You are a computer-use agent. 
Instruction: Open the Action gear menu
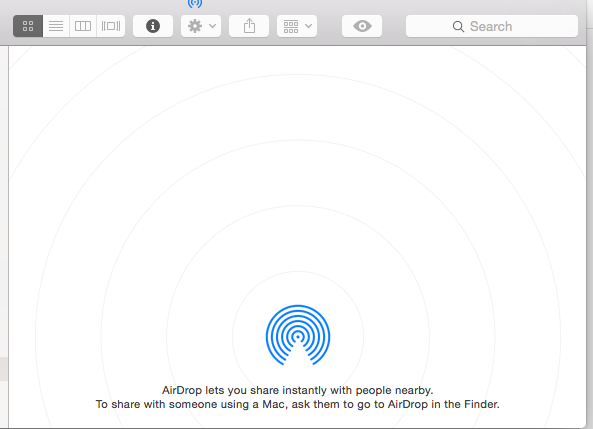pyautogui.click(x=201, y=26)
